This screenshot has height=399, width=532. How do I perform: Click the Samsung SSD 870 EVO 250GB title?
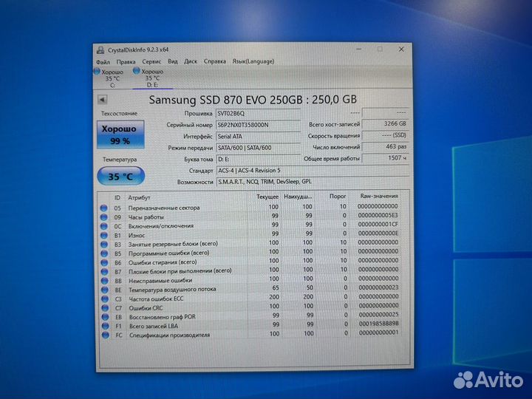(253, 100)
